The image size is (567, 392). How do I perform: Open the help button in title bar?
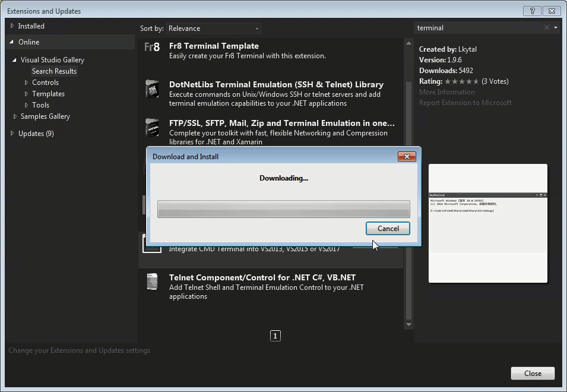click(x=533, y=11)
